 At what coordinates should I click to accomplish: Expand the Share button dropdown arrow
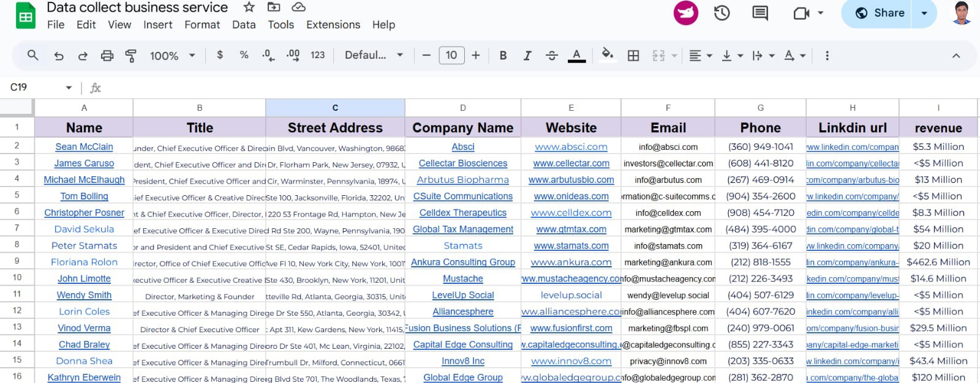(924, 13)
